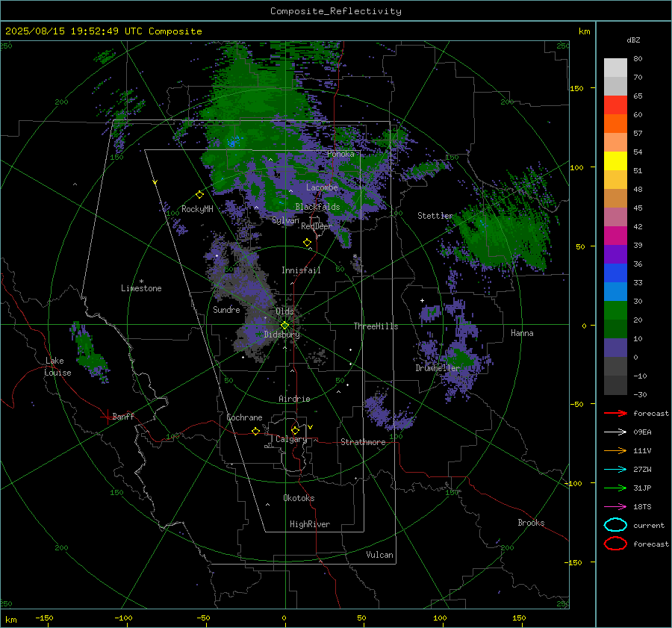Click the Airdrie city label

(294, 399)
